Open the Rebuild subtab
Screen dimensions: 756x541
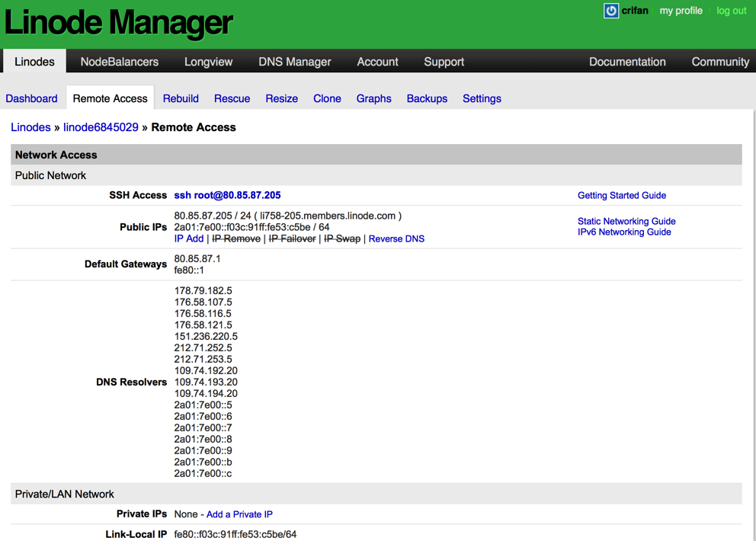181,98
